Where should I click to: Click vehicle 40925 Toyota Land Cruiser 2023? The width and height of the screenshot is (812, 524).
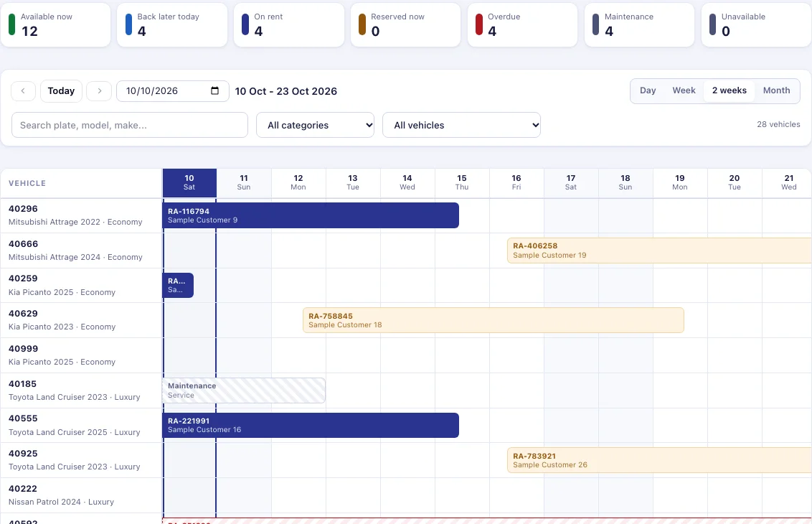(x=81, y=460)
